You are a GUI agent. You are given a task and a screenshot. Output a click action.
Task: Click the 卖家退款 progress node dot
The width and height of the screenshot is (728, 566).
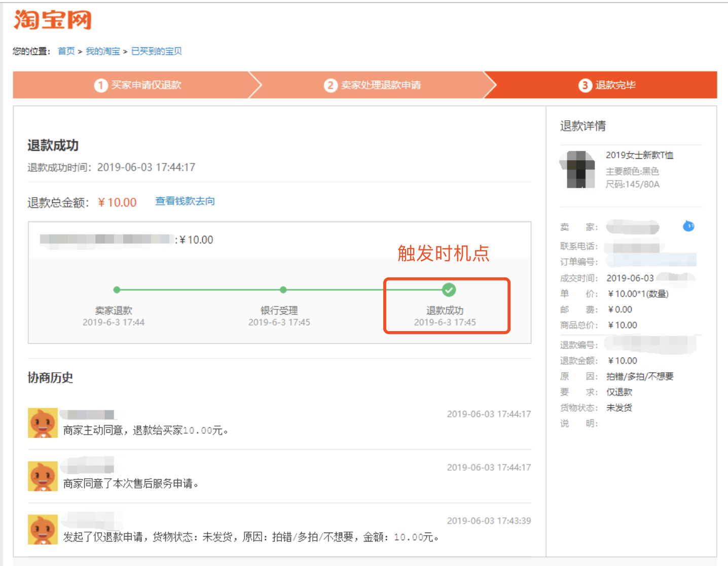(x=117, y=290)
